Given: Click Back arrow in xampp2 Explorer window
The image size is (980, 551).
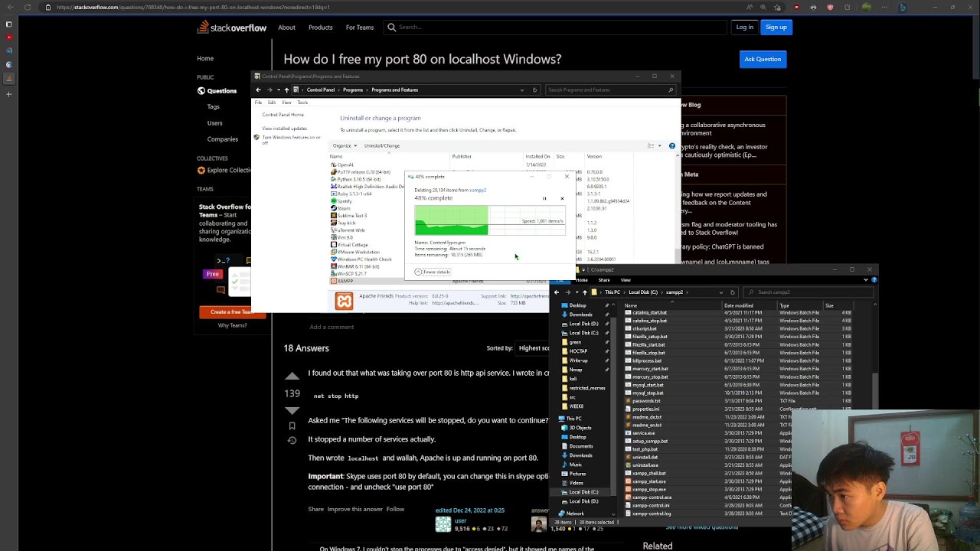Looking at the screenshot, I should point(557,292).
